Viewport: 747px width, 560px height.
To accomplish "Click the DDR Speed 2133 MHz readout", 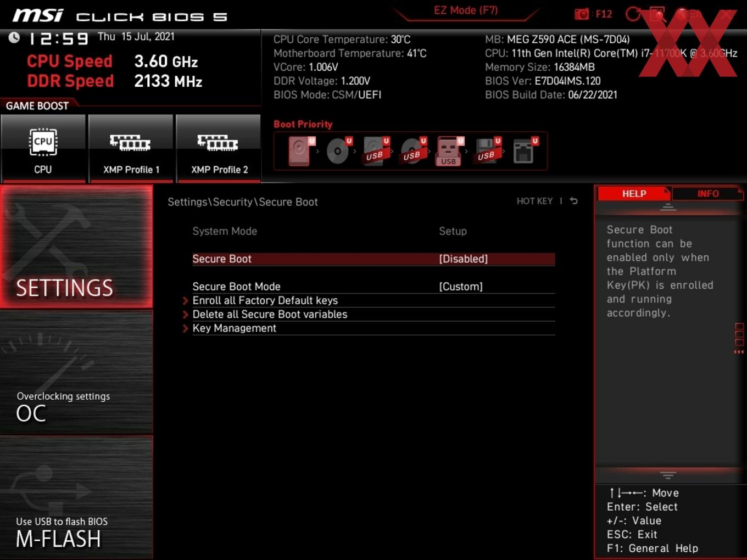I will tap(115, 81).
